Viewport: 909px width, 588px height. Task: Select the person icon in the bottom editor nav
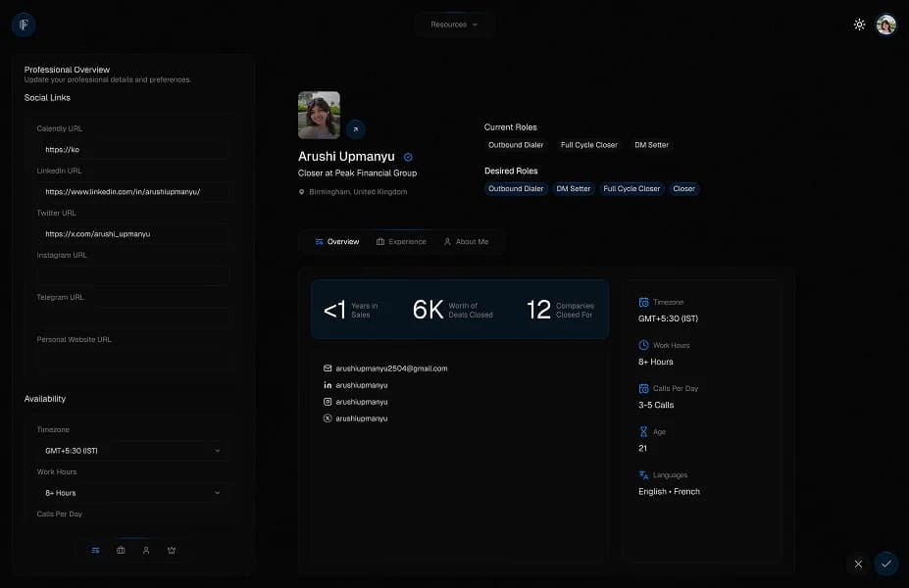(146, 550)
